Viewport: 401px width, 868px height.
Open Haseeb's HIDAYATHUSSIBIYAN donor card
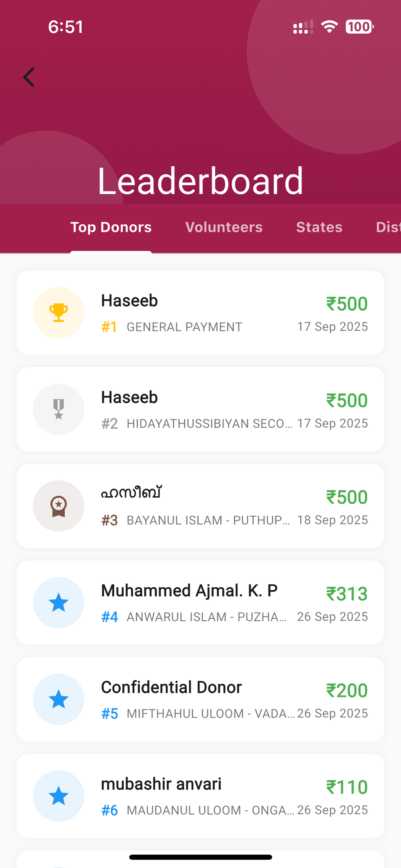[x=200, y=409]
